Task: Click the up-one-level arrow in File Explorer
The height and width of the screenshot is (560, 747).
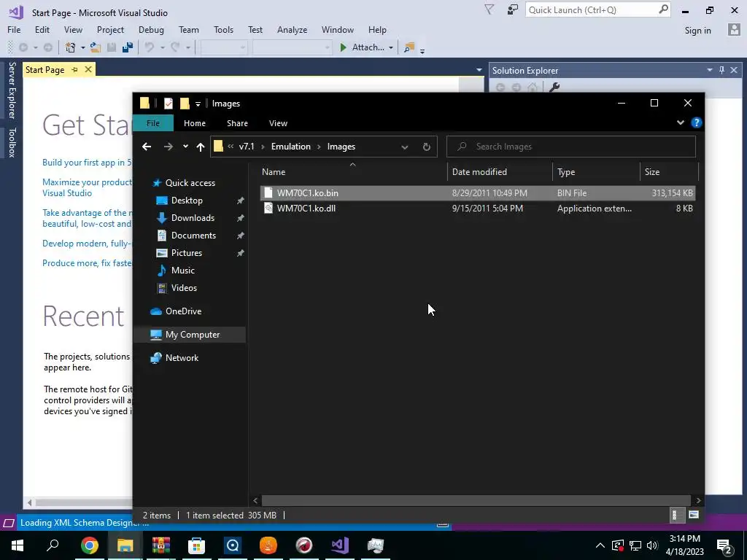Action: click(201, 147)
